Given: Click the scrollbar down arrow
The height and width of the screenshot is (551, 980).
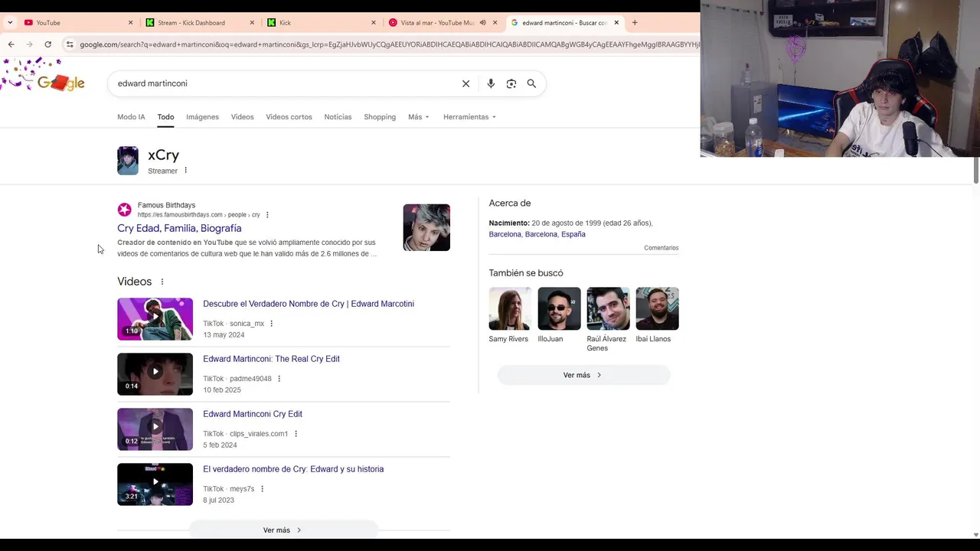Looking at the screenshot, I should click(976, 534).
